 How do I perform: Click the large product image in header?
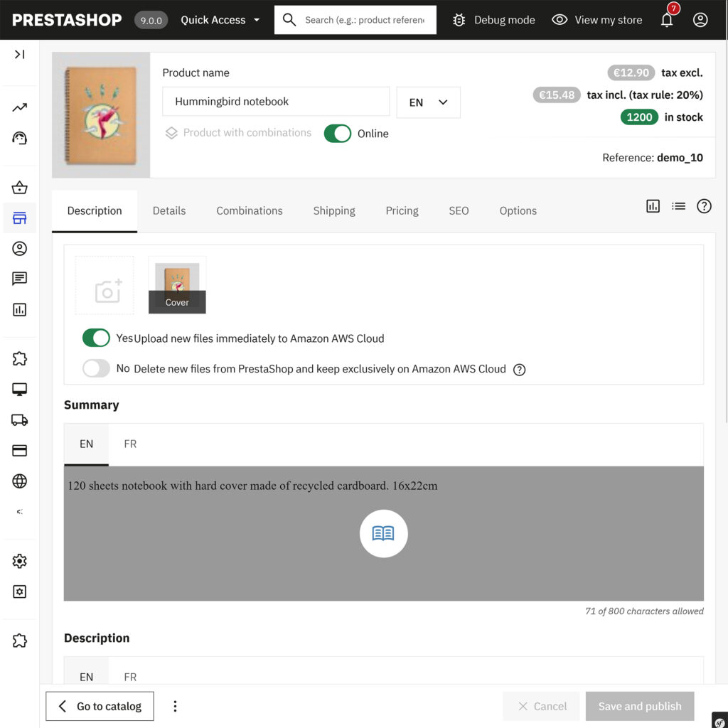(101, 114)
